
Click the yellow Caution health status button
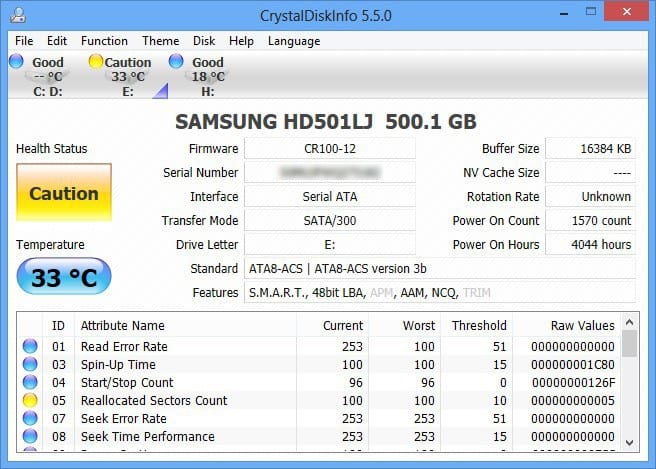[64, 194]
